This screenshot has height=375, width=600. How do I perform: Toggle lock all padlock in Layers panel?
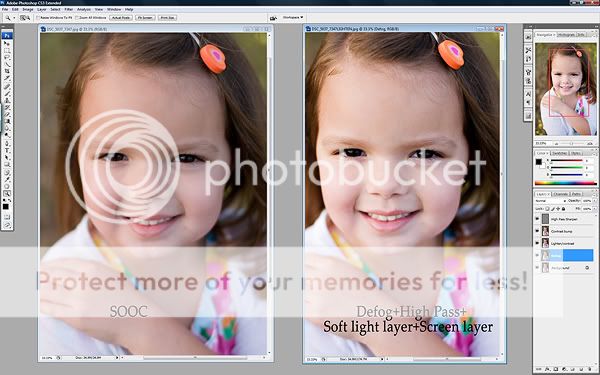click(x=563, y=209)
